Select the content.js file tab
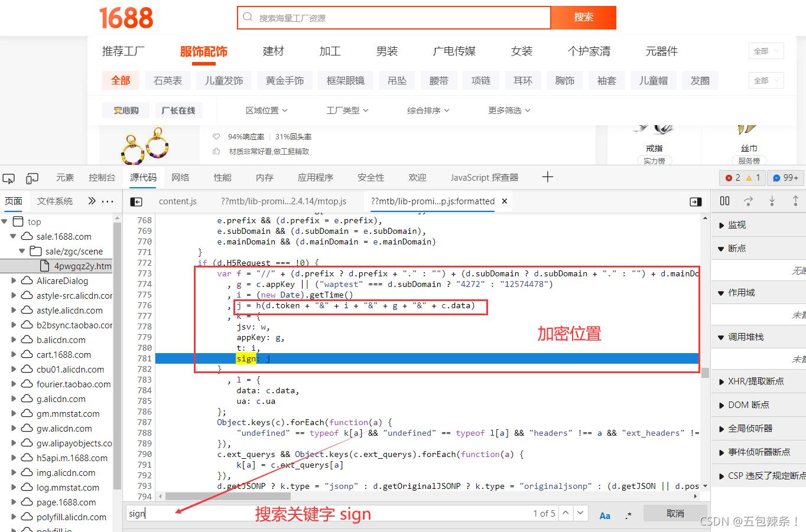Screen dimensions: 806x532 177,201
